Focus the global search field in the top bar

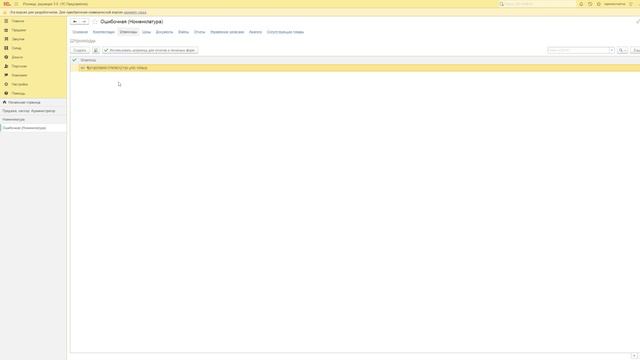537,4
